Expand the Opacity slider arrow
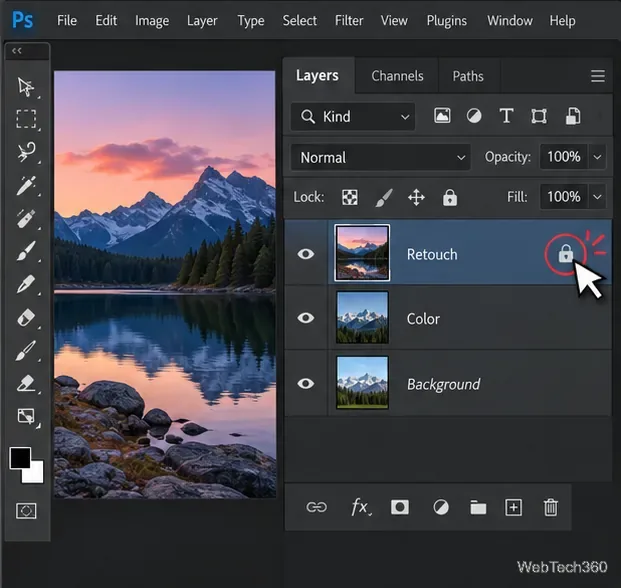The image size is (621, 588). click(597, 157)
